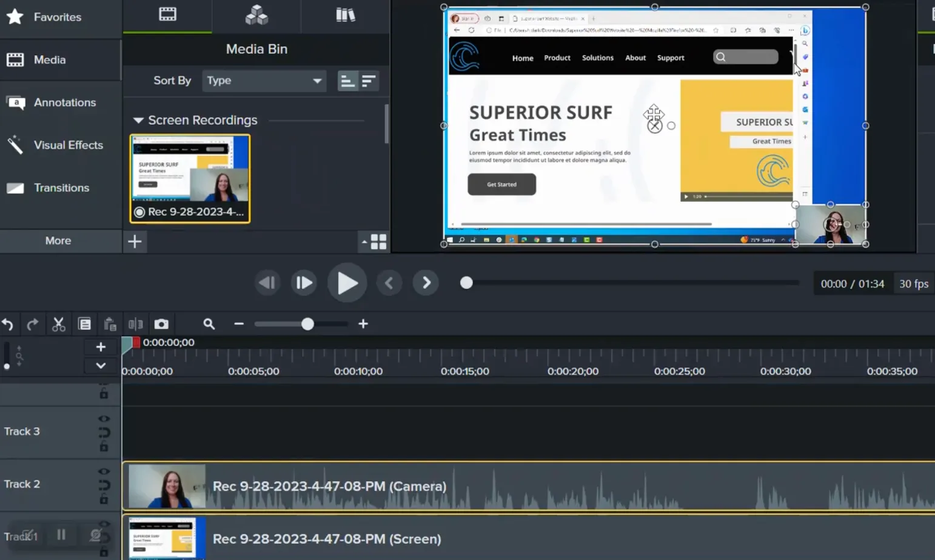Zoom in the timeline with plus button
This screenshot has height=560, width=935.
pyautogui.click(x=363, y=324)
